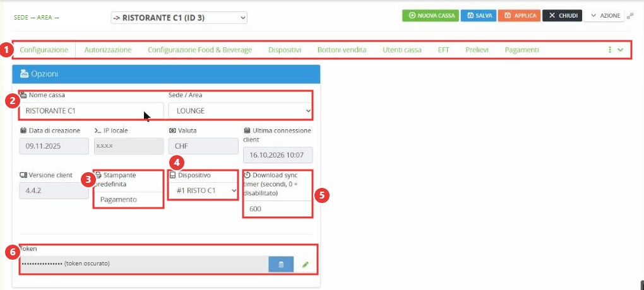Click the terminal icon by IP locale
The image size is (644, 290).
click(x=98, y=131)
